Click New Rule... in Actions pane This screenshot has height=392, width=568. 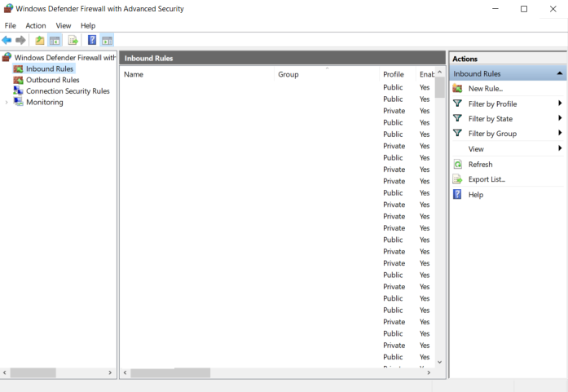486,88
